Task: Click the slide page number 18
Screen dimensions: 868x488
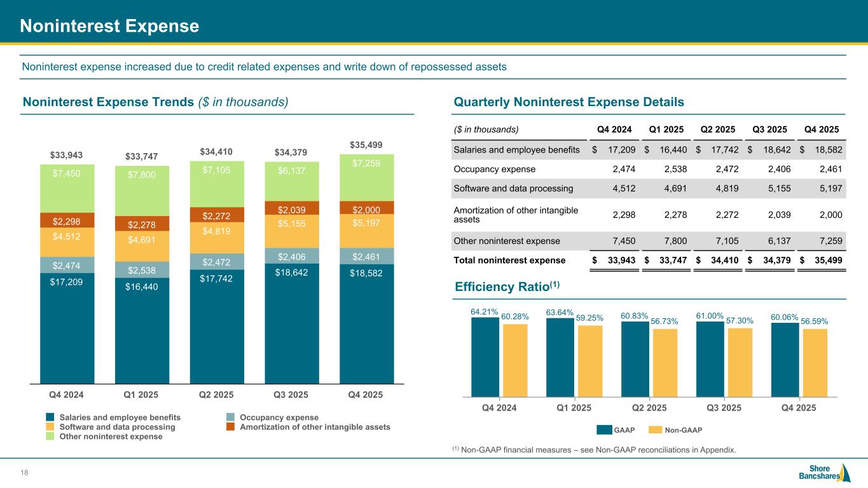Action: click(25, 473)
